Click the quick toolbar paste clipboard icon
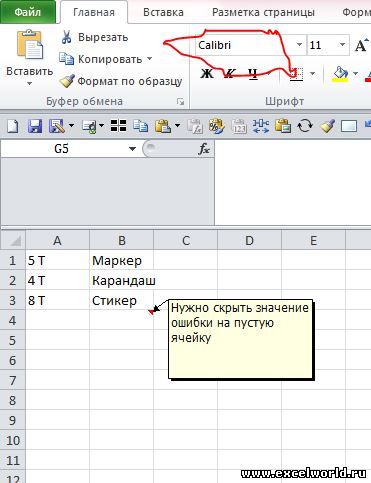Image resolution: width=371 pixels, height=483 pixels. tap(163, 126)
